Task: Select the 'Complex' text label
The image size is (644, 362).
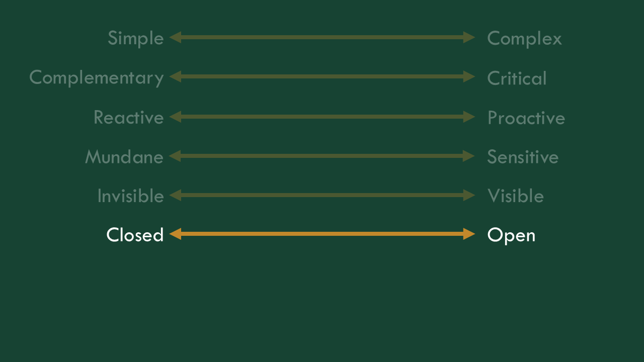Action: click(x=524, y=39)
